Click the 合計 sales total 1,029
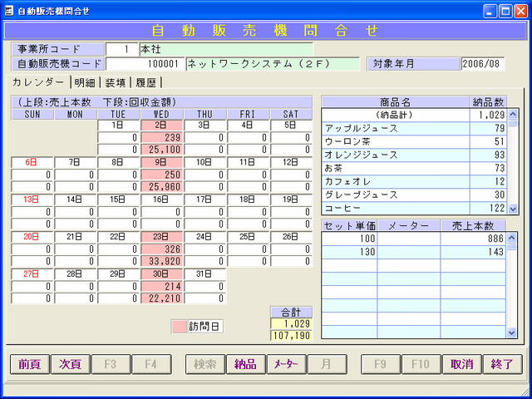Screen dimensions: 532x399 tap(292, 323)
